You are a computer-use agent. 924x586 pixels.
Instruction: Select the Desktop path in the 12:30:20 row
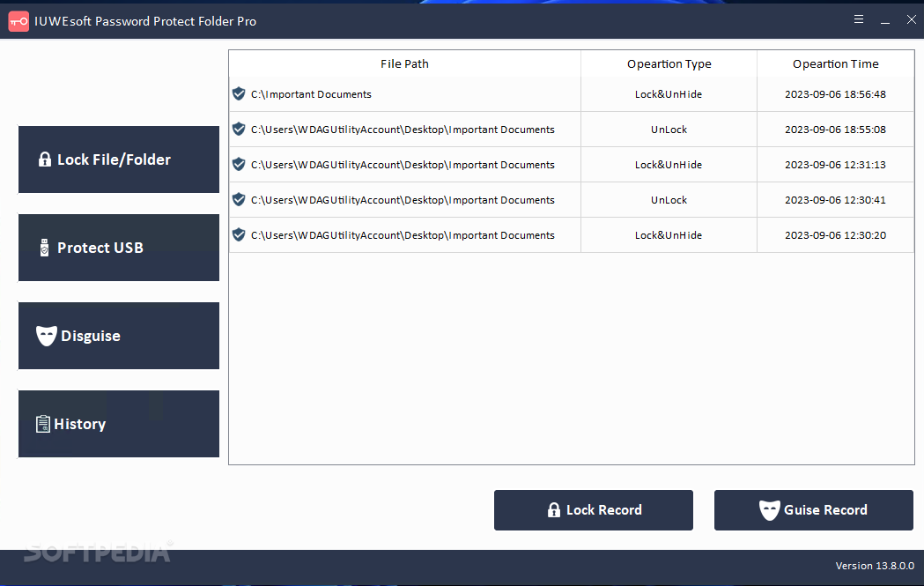403,235
